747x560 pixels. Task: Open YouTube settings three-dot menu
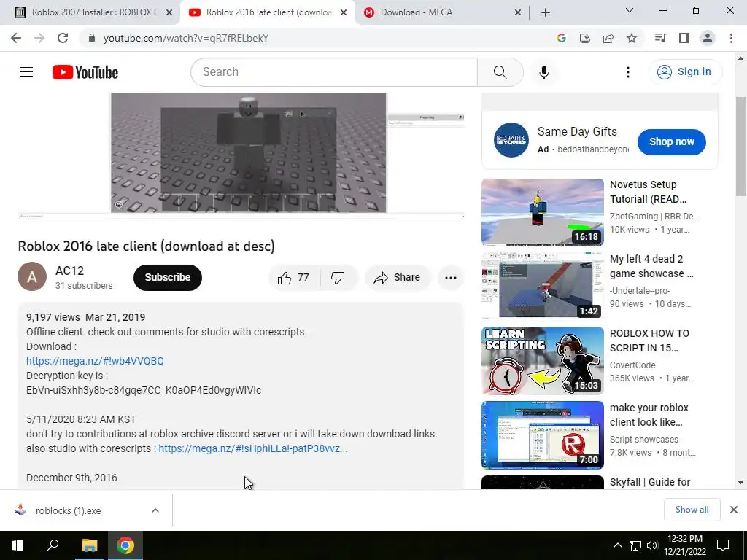[x=628, y=72]
